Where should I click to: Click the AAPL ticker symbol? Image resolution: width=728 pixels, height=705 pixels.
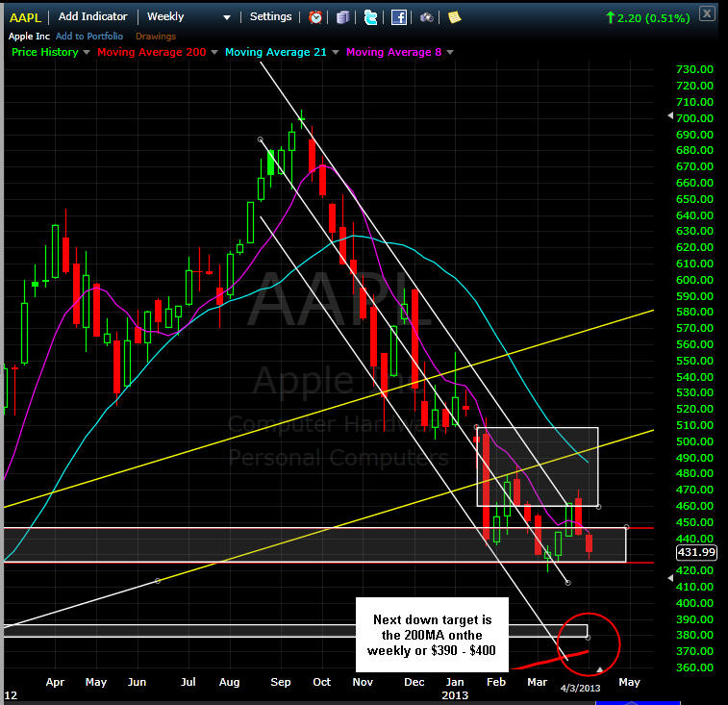click(x=26, y=17)
